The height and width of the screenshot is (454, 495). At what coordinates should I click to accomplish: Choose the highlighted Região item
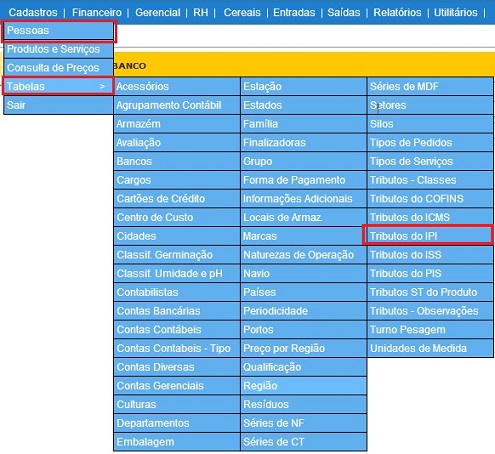(303, 386)
